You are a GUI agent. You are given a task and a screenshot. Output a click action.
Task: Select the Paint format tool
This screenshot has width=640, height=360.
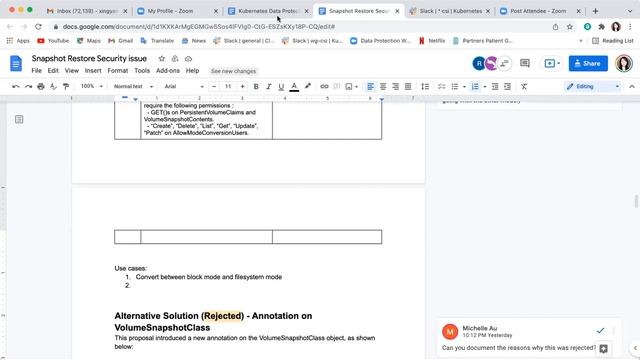pyautogui.click(x=66, y=87)
